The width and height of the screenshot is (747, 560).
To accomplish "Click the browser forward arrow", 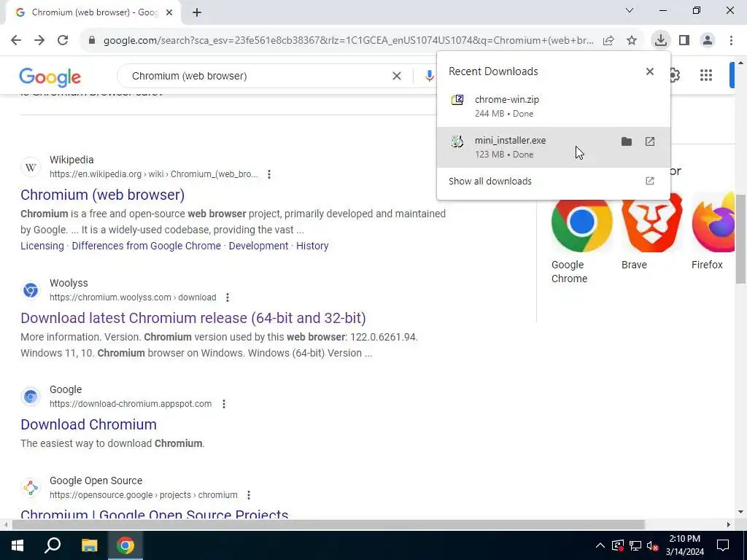I will (x=39, y=40).
